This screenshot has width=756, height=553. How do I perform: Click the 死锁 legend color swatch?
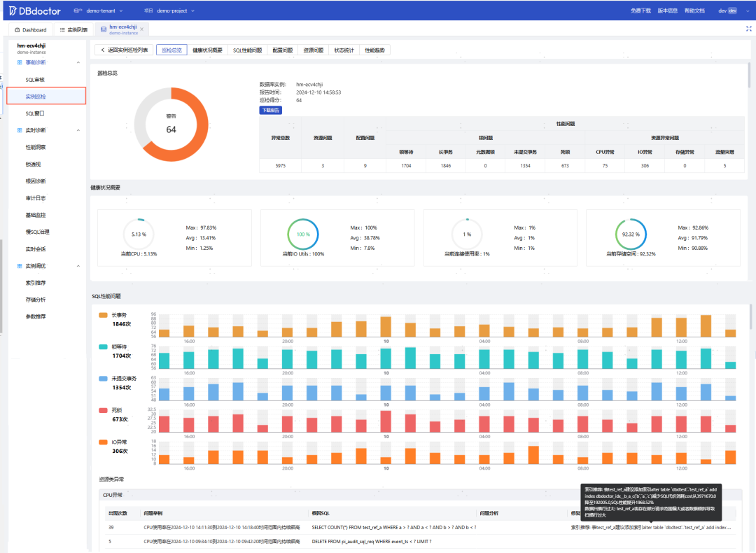click(x=103, y=411)
